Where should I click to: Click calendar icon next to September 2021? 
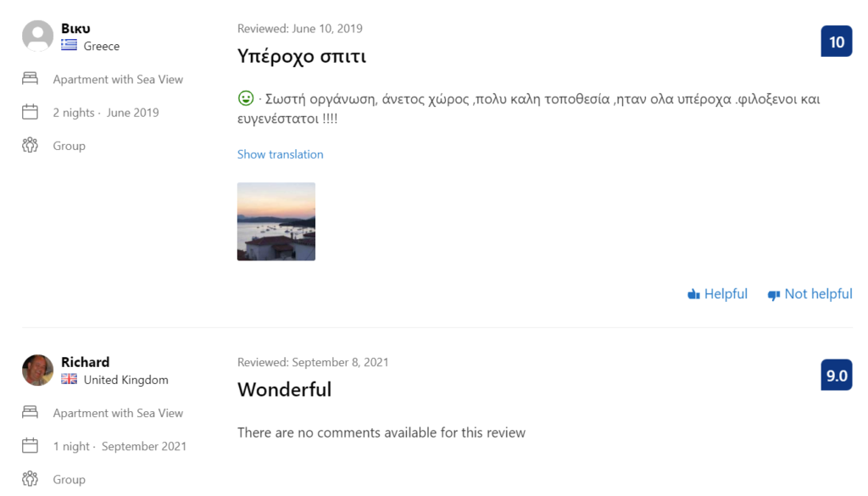coord(31,446)
